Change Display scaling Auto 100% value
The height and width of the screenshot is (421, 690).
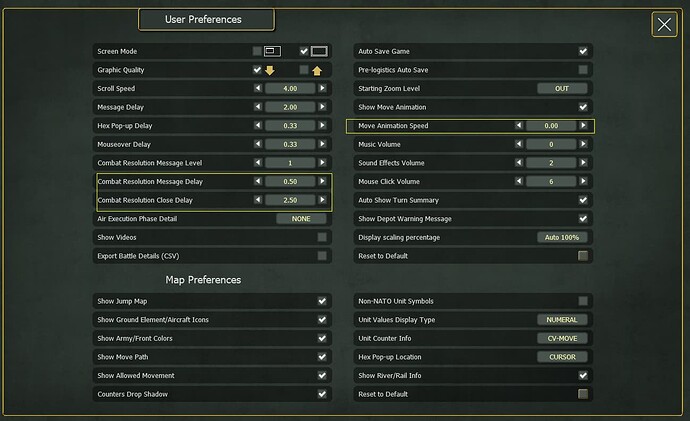[562, 238]
